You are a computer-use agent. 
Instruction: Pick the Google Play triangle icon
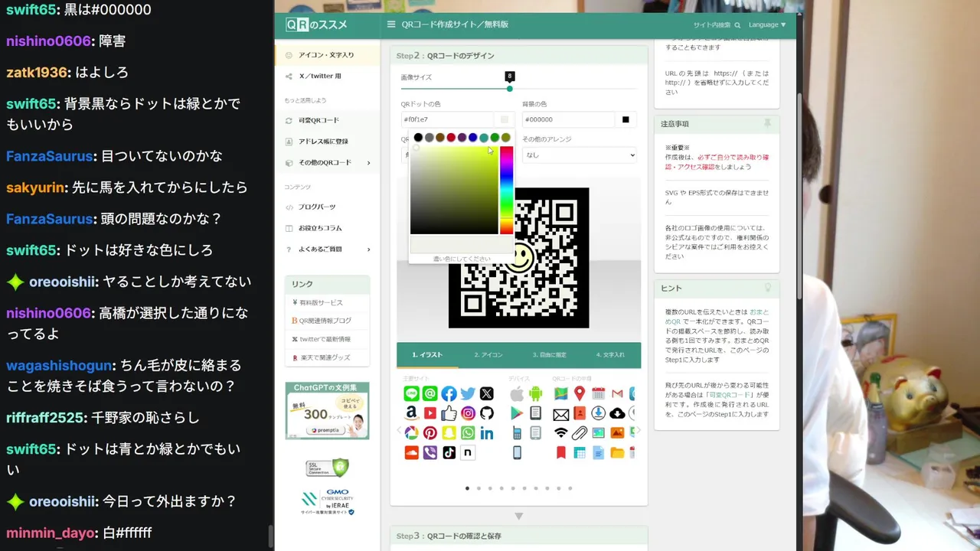point(517,413)
